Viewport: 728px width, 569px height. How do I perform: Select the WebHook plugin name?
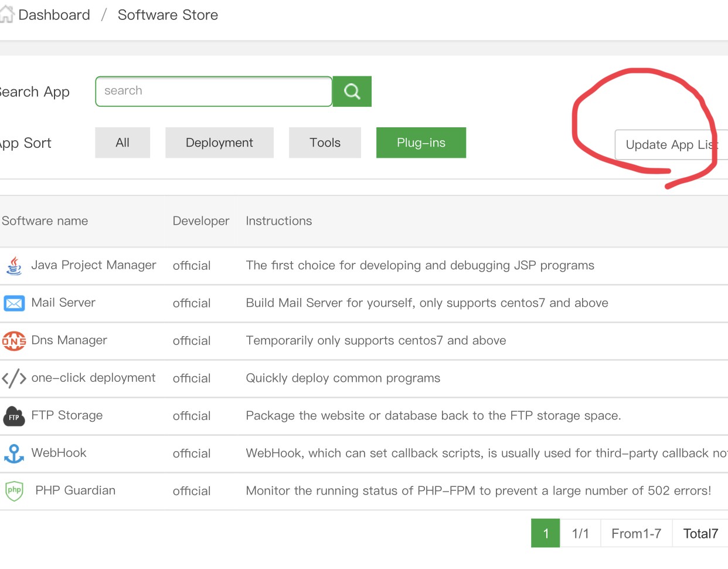(x=59, y=453)
